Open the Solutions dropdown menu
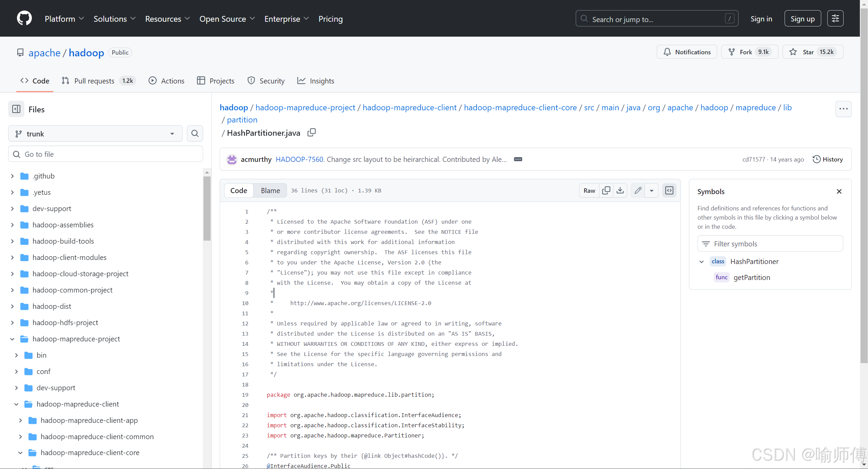Screen dimensions: 868x469 114,19
